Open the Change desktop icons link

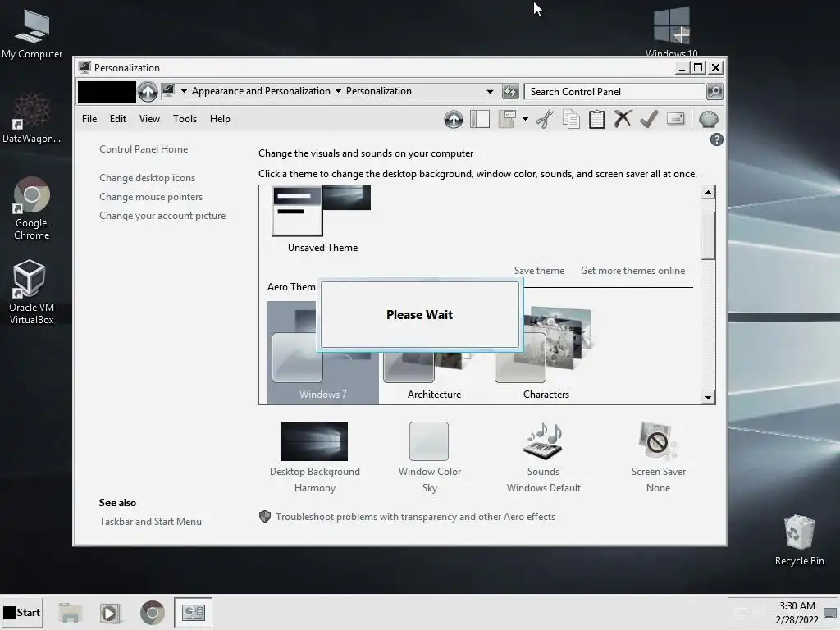pyautogui.click(x=148, y=178)
